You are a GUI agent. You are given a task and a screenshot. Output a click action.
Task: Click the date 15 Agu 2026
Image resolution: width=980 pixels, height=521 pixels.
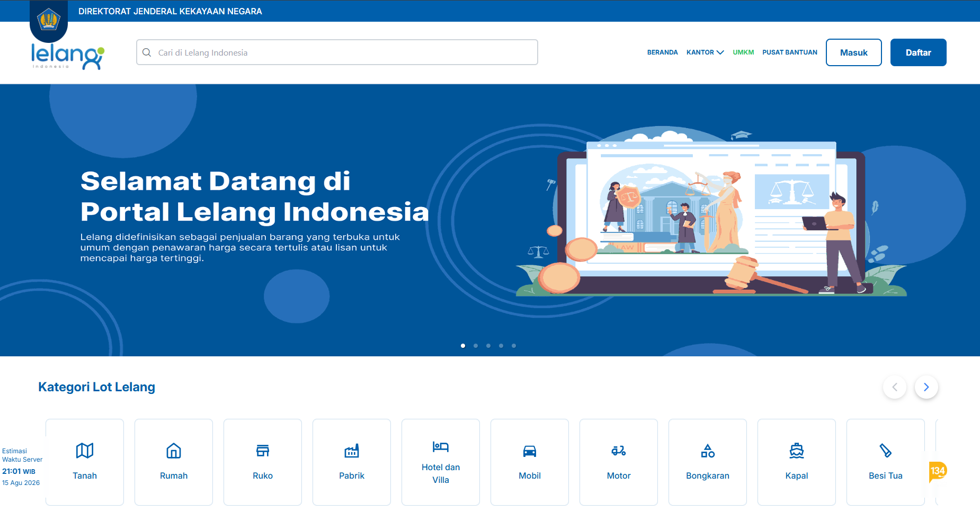pos(21,483)
